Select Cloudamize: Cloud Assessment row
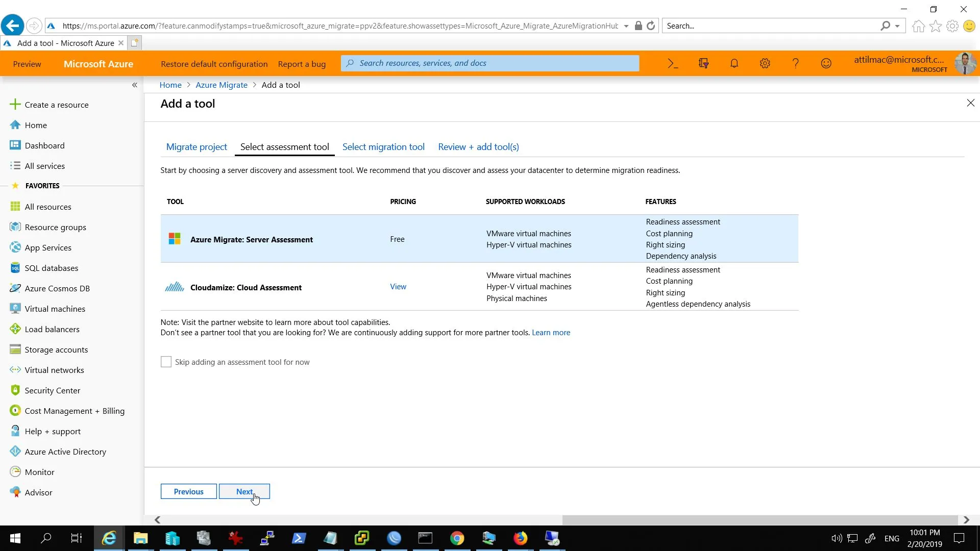This screenshot has width=980, height=551. 479,287
